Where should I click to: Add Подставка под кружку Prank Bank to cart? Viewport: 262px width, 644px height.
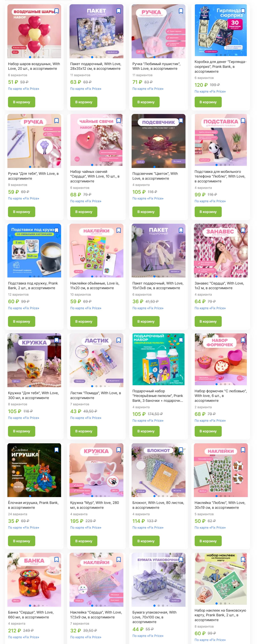coord(21,322)
